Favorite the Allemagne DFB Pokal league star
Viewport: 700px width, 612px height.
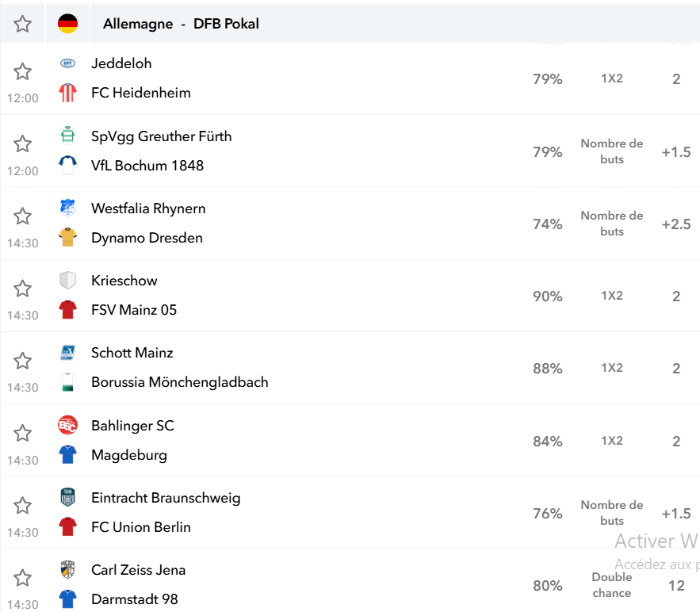click(22, 24)
